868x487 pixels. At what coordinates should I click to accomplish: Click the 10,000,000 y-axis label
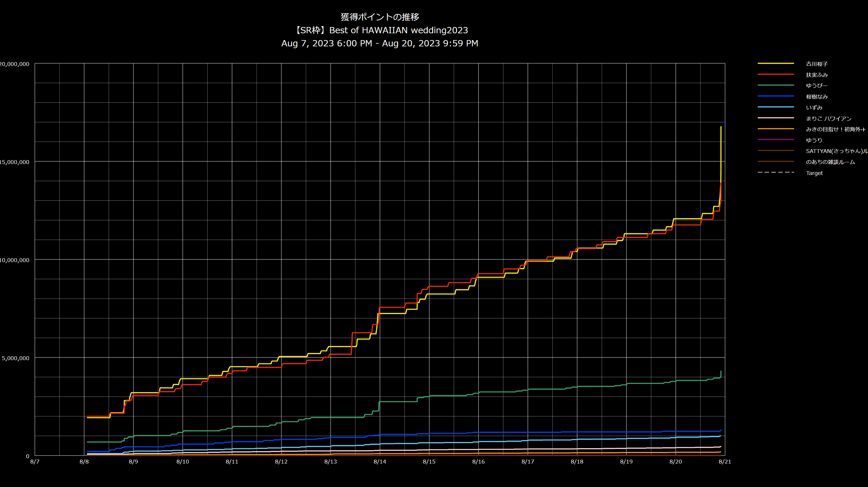tap(14, 260)
